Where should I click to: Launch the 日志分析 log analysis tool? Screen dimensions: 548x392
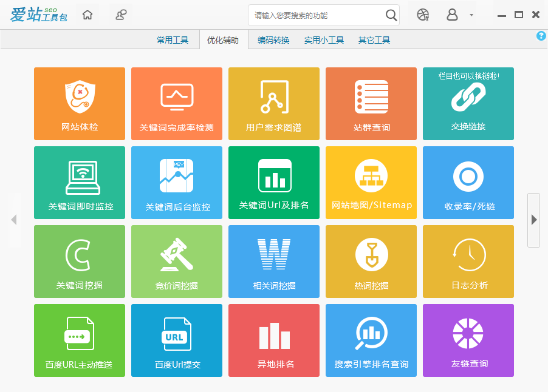point(468,261)
